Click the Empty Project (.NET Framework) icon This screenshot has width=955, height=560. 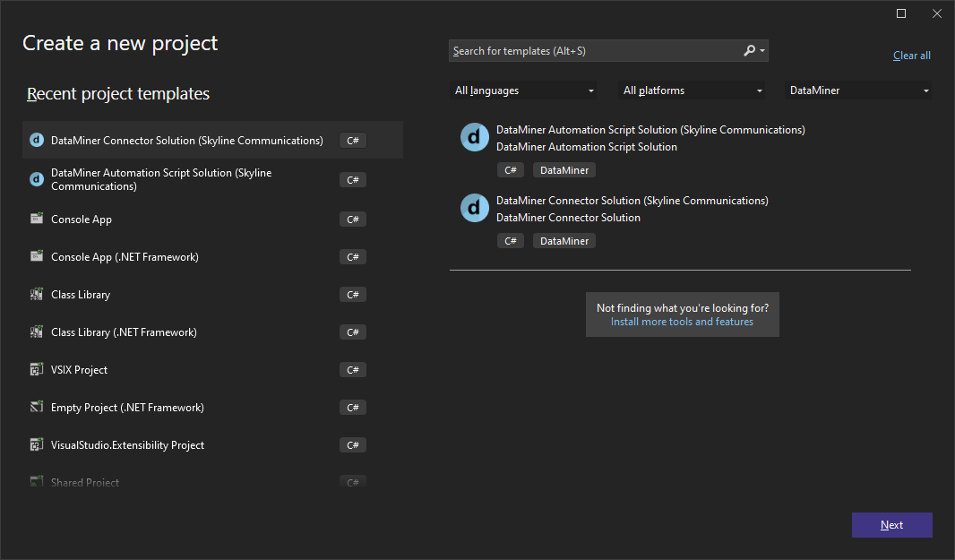[36, 407]
